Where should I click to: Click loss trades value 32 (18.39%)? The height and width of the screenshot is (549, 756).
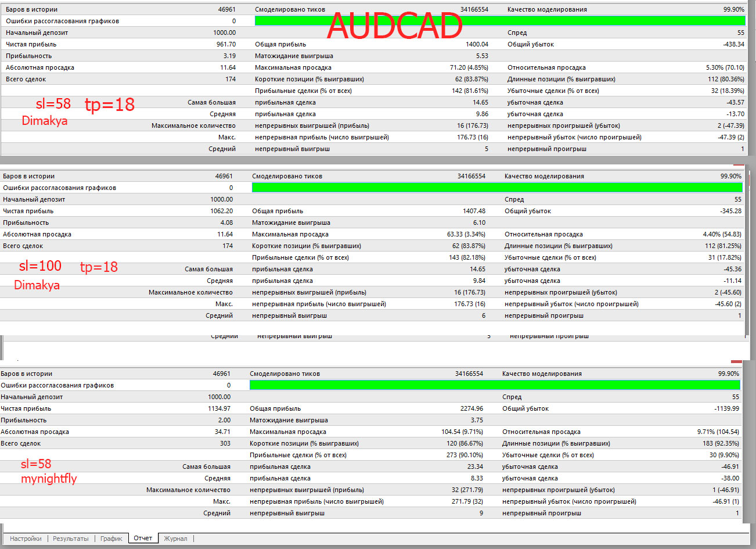tap(728, 91)
